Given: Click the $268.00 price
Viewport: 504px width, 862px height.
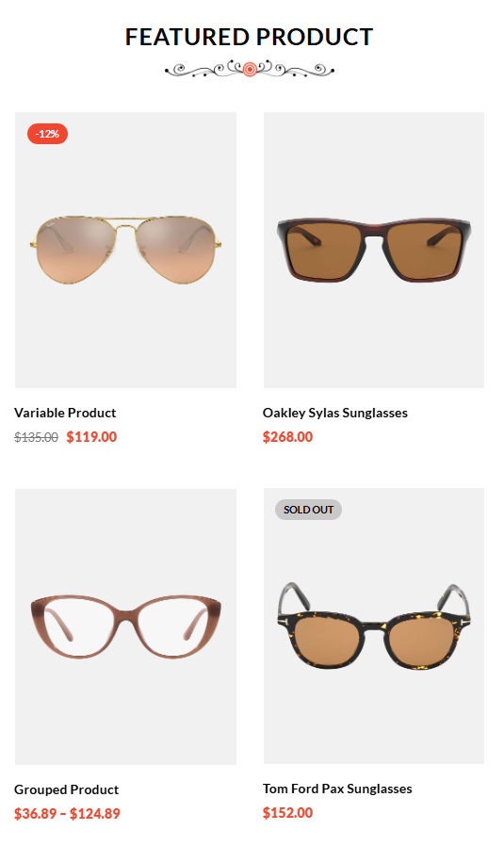Looking at the screenshot, I should 287,437.
